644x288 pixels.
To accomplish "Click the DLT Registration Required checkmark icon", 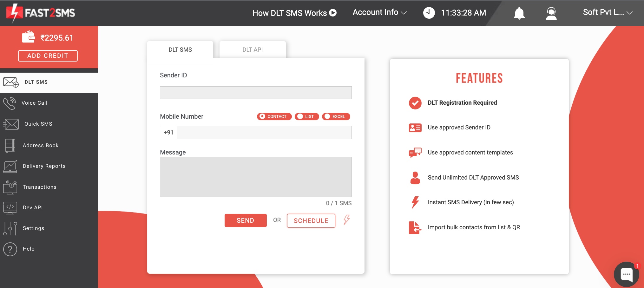I will tap(415, 103).
